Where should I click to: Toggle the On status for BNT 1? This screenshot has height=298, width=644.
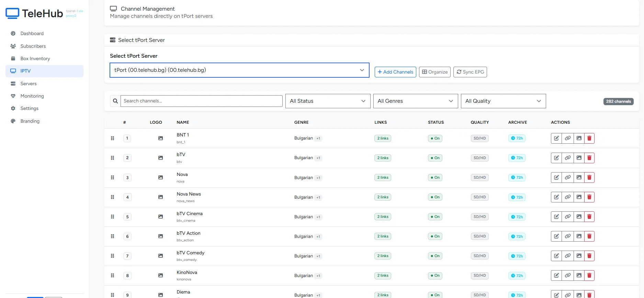(435, 139)
